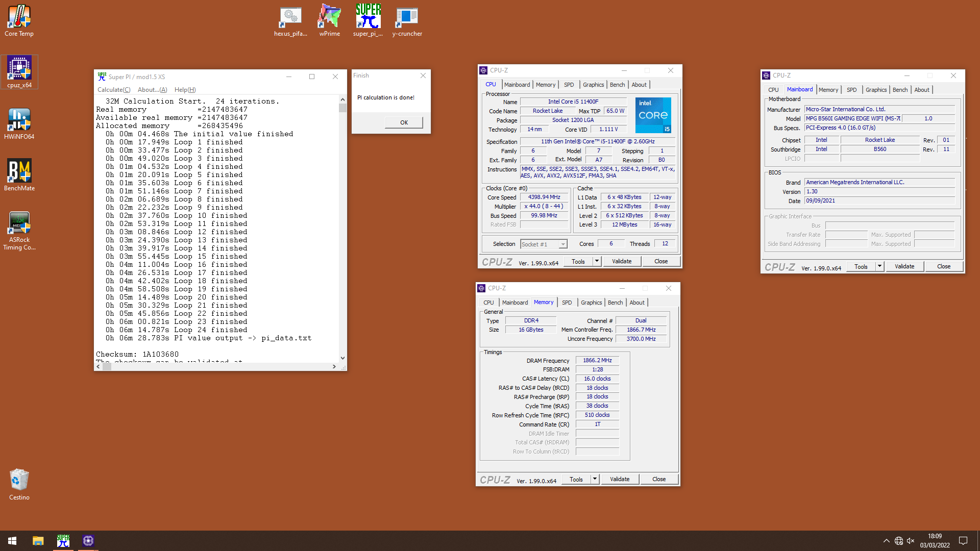The width and height of the screenshot is (980, 551).
Task: Click the Micro-Star International manufacturer field
Action: pos(879,109)
